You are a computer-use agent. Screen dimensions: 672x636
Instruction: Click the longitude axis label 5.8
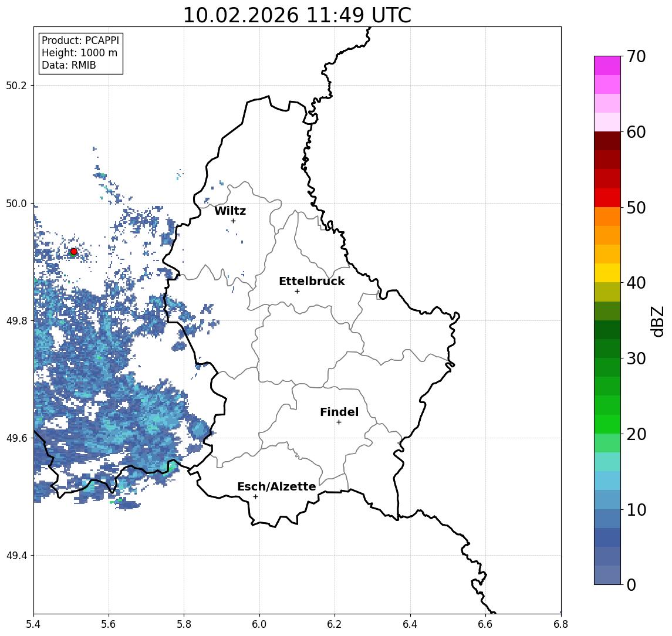[x=184, y=624]
